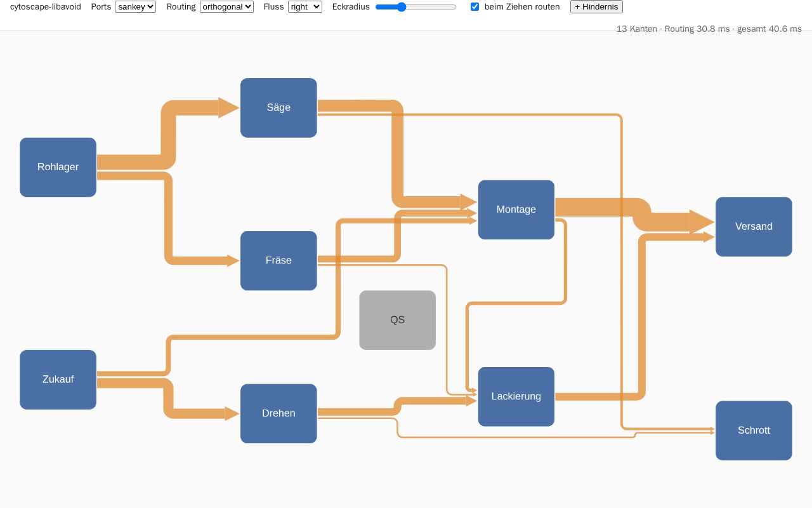Click the 'Eckradius' label
Image resolution: width=812 pixels, height=508 pixels.
pyautogui.click(x=351, y=7)
